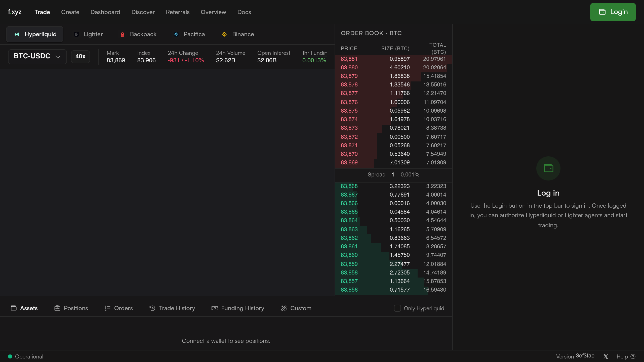Open the Positions tab
This screenshot has height=362, width=644.
point(71,308)
